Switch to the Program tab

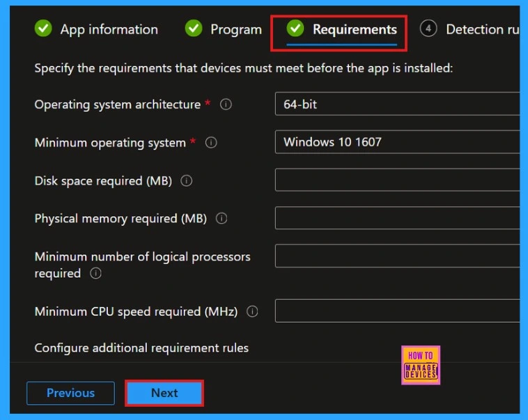224,29
